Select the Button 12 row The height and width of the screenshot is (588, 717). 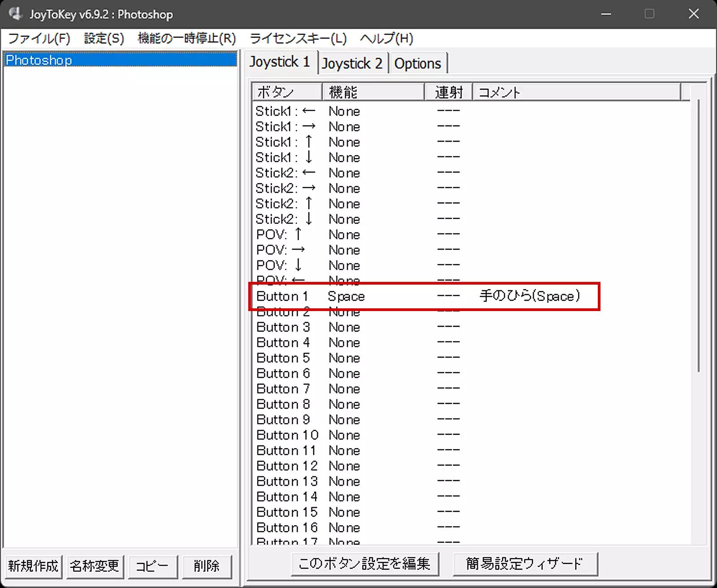point(471,466)
